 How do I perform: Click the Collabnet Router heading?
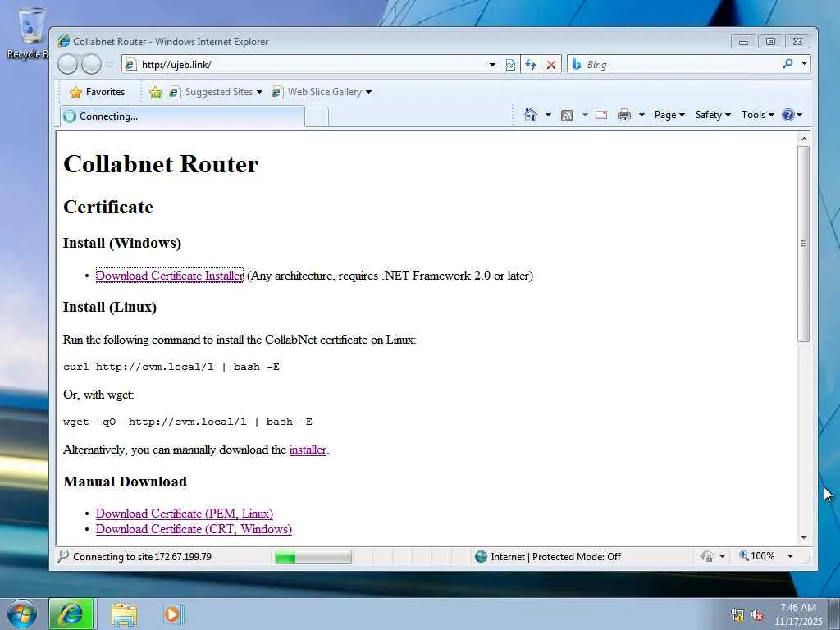pos(161,164)
